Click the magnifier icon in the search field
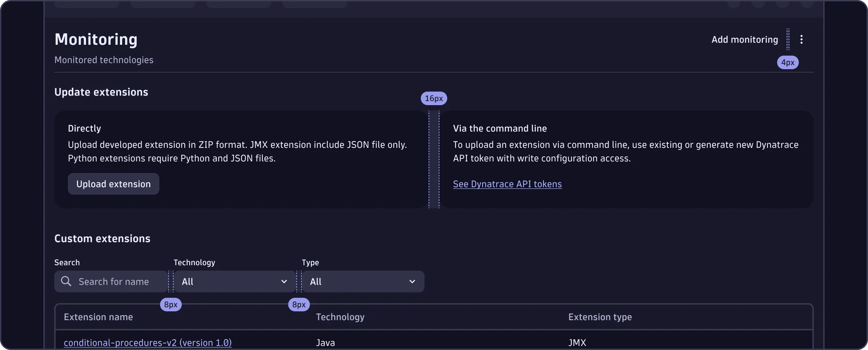868x350 pixels. (x=66, y=281)
